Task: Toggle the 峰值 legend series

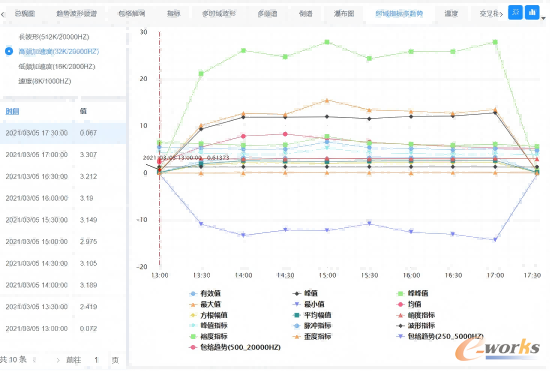Action: (305, 294)
